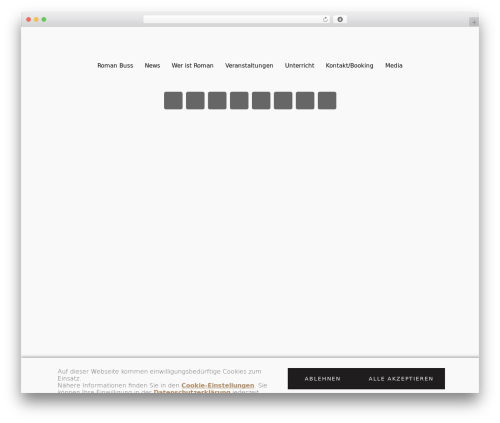
Task: Close the window with the red button
Action: tap(29, 20)
